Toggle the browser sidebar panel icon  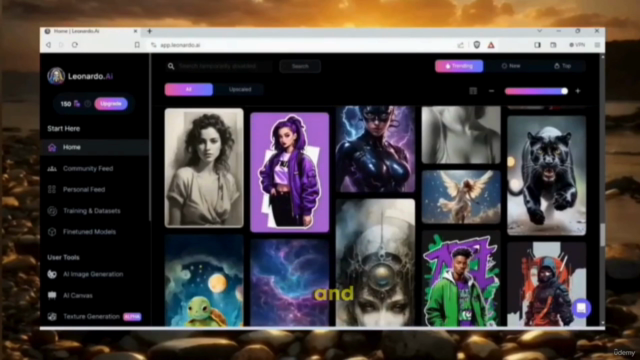(538, 45)
